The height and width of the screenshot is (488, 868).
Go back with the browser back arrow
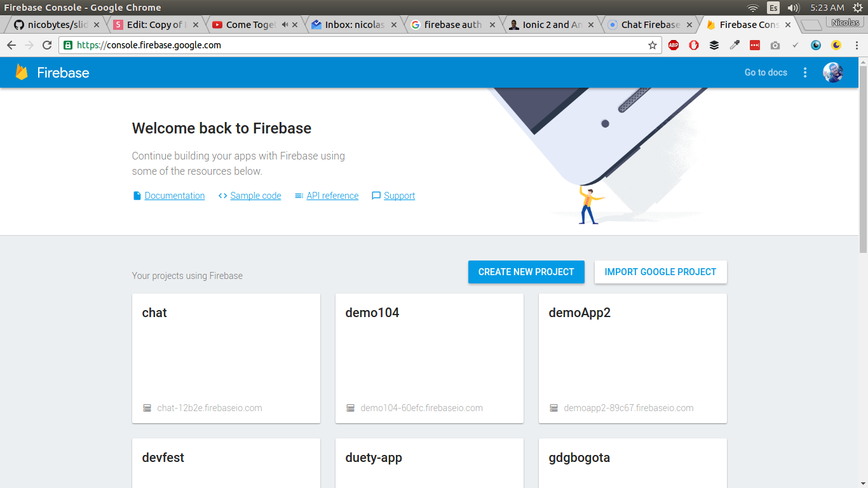click(11, 45)
